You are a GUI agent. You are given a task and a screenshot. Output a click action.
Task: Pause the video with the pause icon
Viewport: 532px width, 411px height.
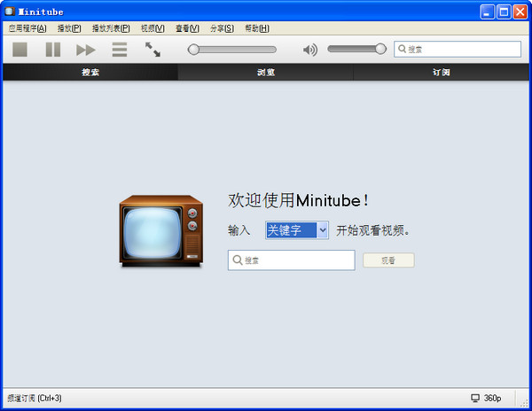click(x=53, y=50)
